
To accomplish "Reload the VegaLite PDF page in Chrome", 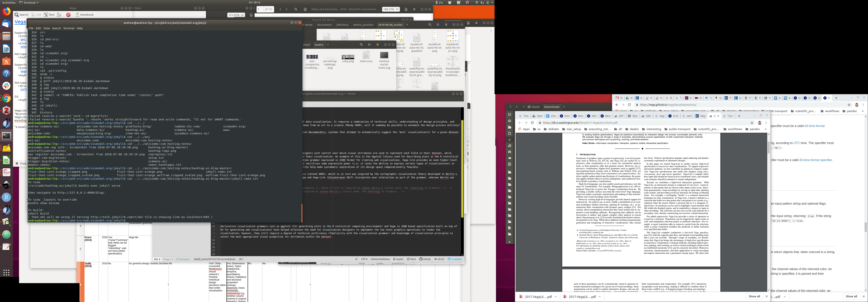I will [532, 123].
